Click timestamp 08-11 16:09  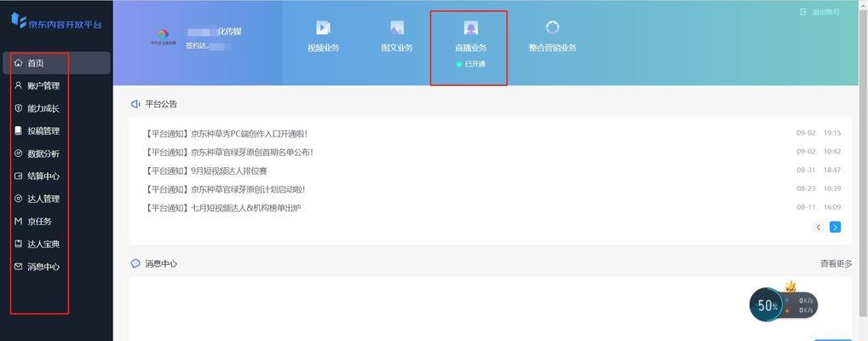point(819,207)
